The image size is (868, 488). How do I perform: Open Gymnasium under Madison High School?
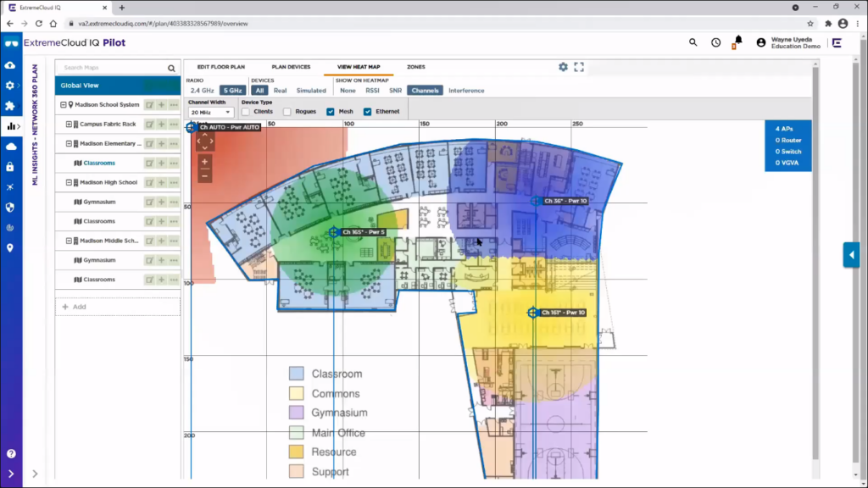pyautogui.click(x=99, y=202)
